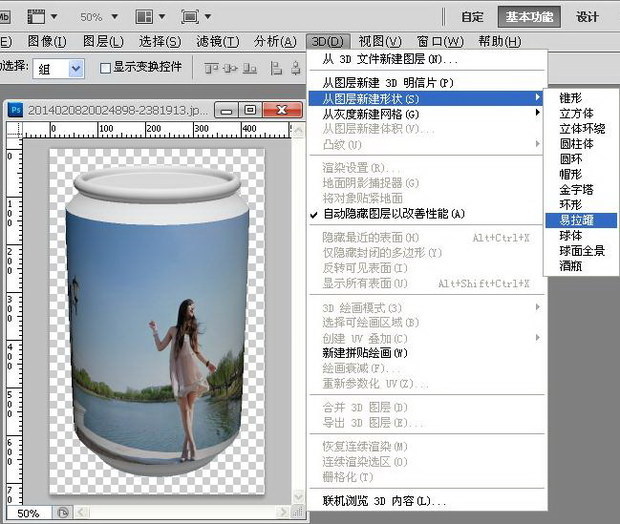
Task: Click the soda can 3D image on canvas
Action: [157, 320]
